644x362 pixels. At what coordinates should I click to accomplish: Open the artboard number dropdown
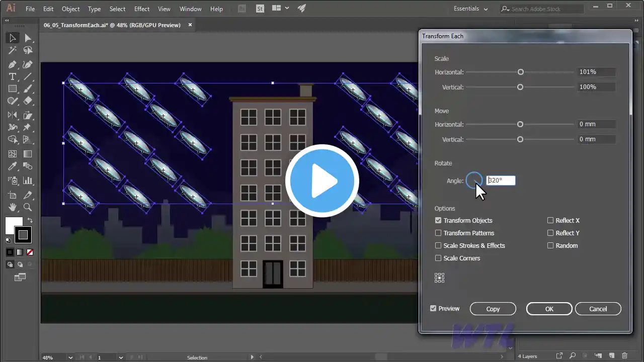click(121, 357)
